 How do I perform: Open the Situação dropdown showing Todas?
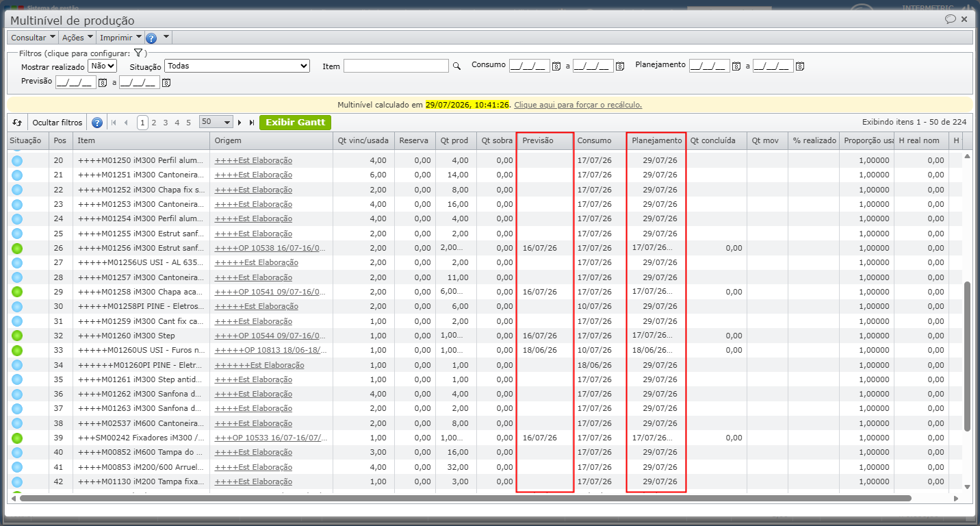237,66
